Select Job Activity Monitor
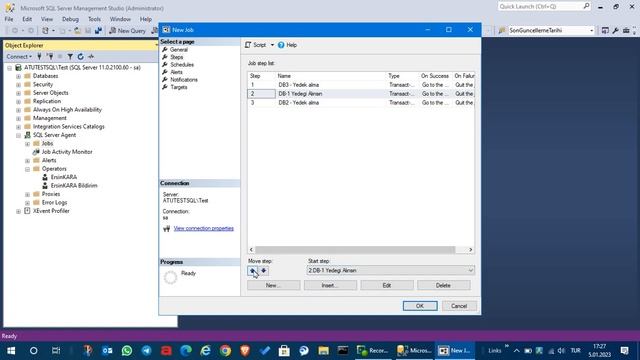Image resolution: width=640 pixels, height=360 pixels. coord(67,152)
